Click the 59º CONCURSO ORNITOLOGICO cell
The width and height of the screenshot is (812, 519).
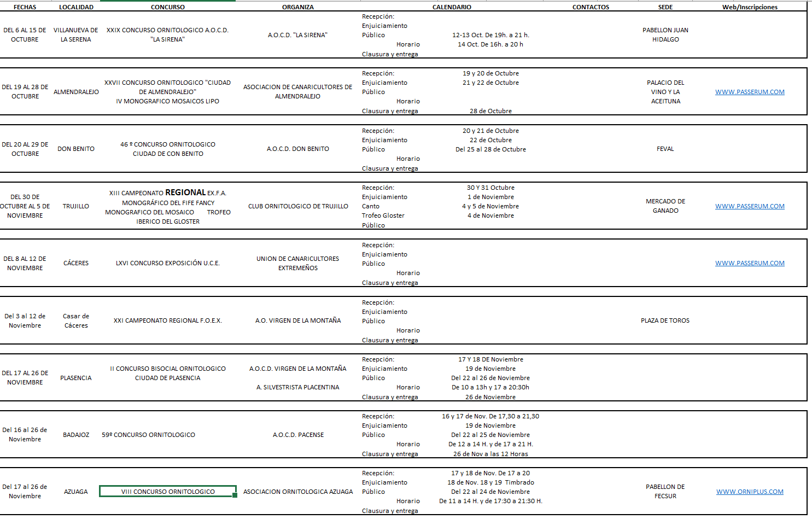click(x=149, y=435)
